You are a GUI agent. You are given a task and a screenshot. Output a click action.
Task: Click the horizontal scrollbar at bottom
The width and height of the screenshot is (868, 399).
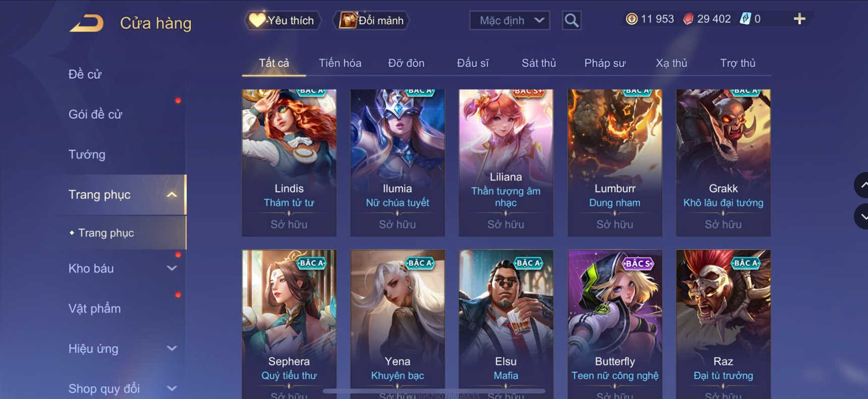coord(434,391)
